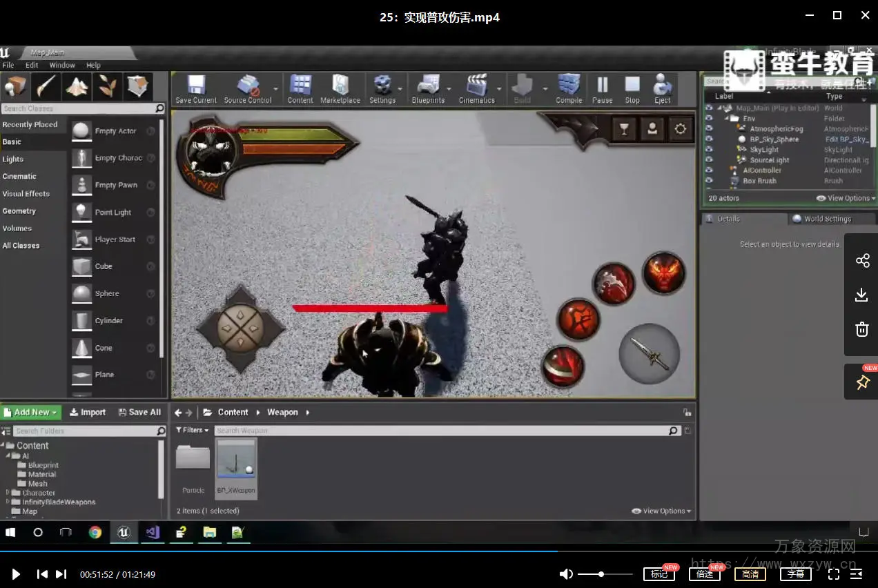Toggle visibility of the SkyLight actor
Image resolution: width=878 pixels, height=588 pixels.
709,150
